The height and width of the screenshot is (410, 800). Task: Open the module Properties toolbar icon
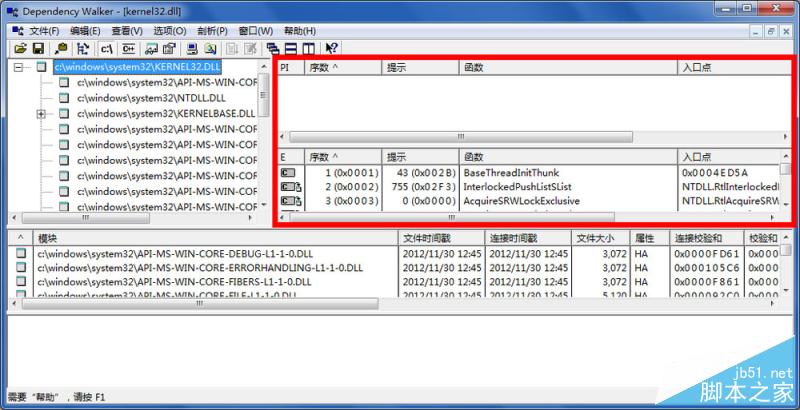click(169, 48)
